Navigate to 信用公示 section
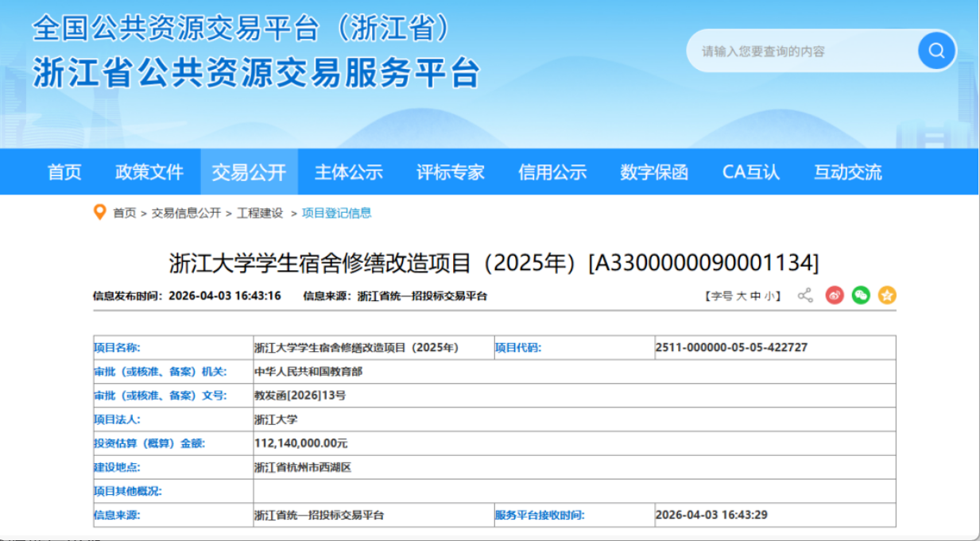The image size is (980, 541). pyautogui.click(x=552, y=172)
